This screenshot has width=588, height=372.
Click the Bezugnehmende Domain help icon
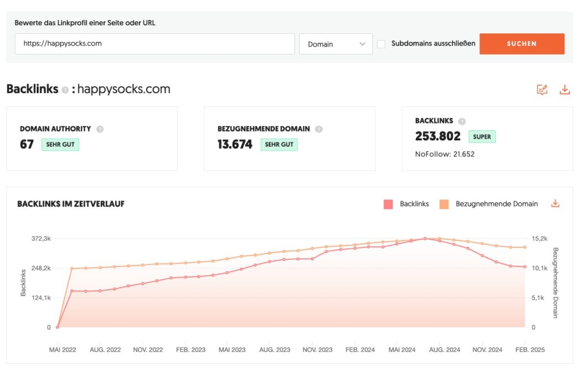click(x=319, y=129)
